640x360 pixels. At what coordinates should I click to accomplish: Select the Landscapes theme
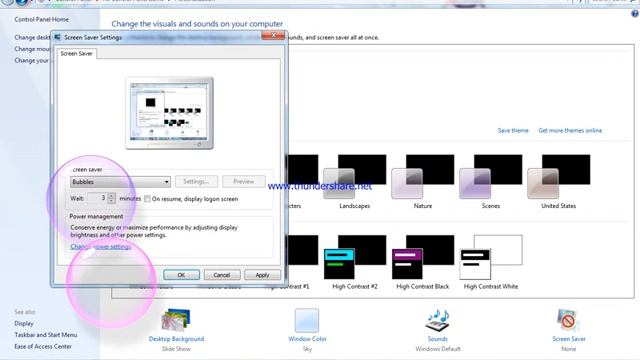[x=355, y=182]
